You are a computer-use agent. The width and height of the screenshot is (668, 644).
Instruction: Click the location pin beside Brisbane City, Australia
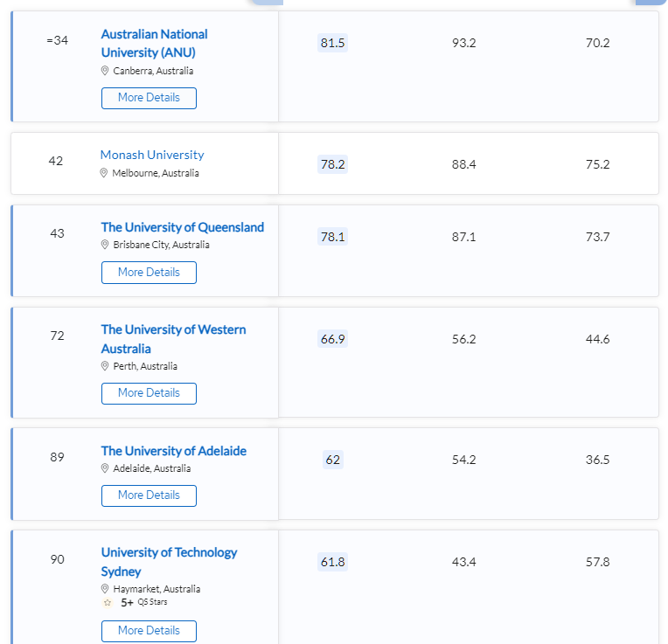[x=105, y=245]
